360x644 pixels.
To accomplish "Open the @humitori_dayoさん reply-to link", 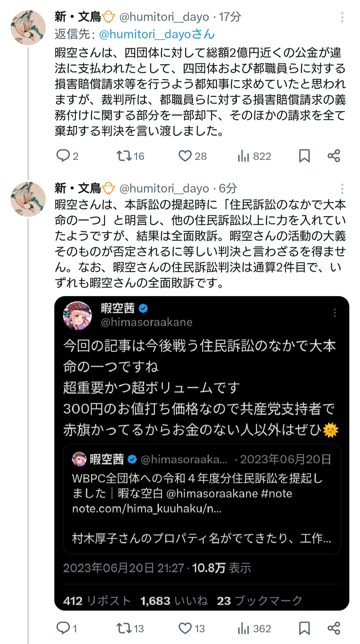I will [x=157, y=34].
